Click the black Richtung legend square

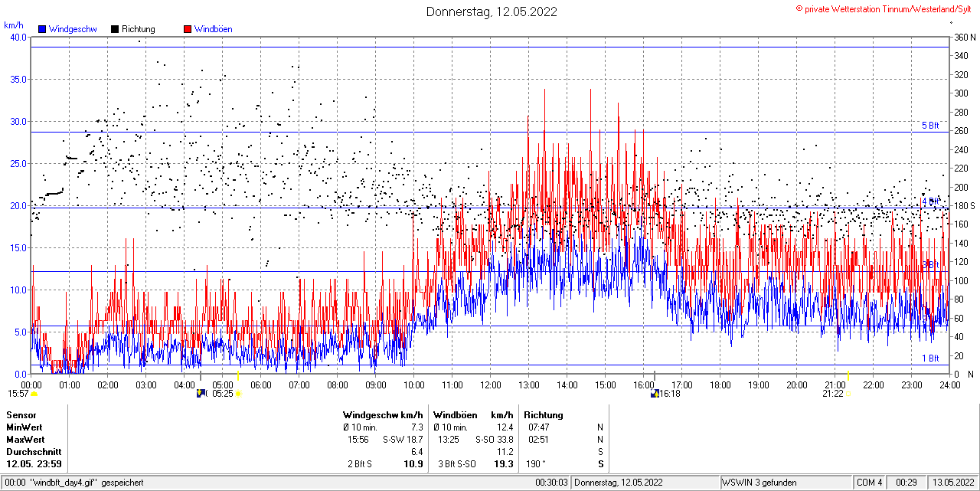(115, 29)
